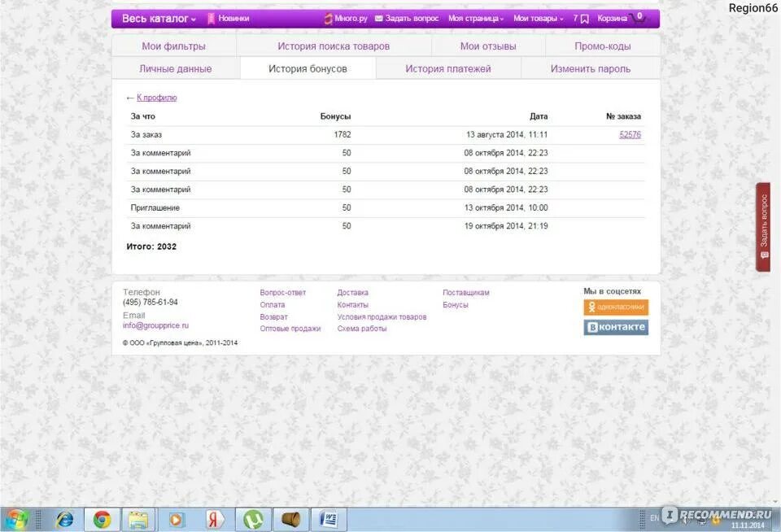Click the 1782 bonus value
This screenshot has width=781, height=532.
[343, 134]
